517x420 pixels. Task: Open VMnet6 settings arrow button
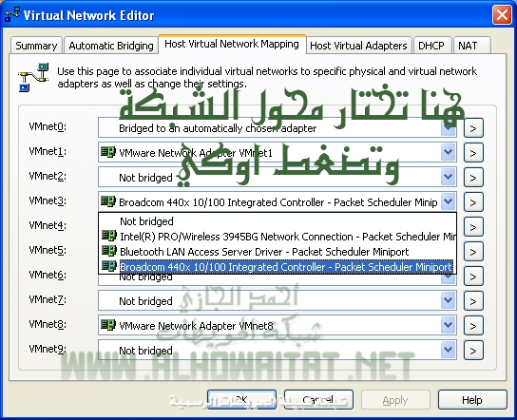point(473,277)
